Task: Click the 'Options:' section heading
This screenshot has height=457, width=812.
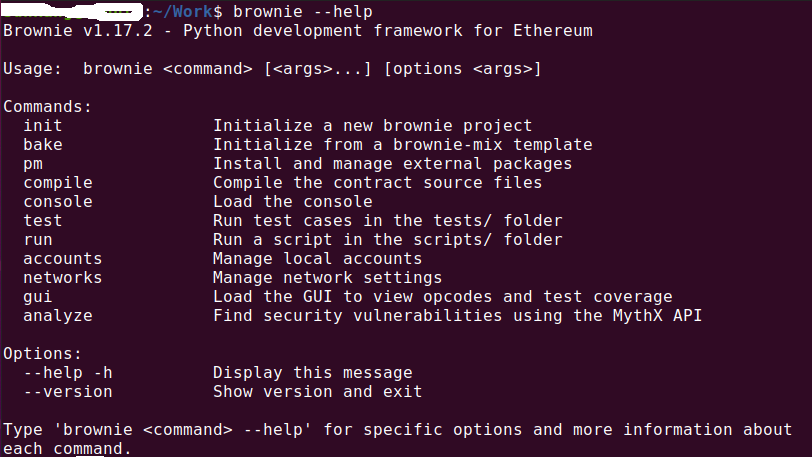Action: point(42,354)
